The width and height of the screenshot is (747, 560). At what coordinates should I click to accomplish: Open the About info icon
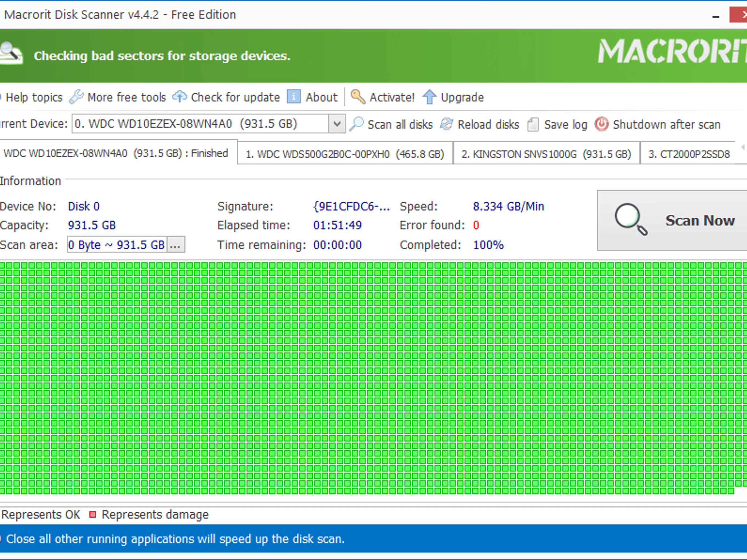294,97
